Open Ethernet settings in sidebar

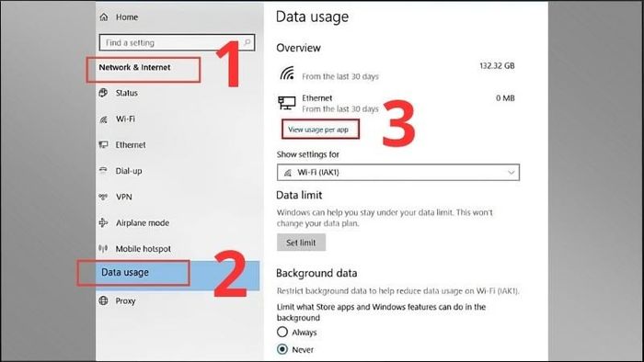131,145
